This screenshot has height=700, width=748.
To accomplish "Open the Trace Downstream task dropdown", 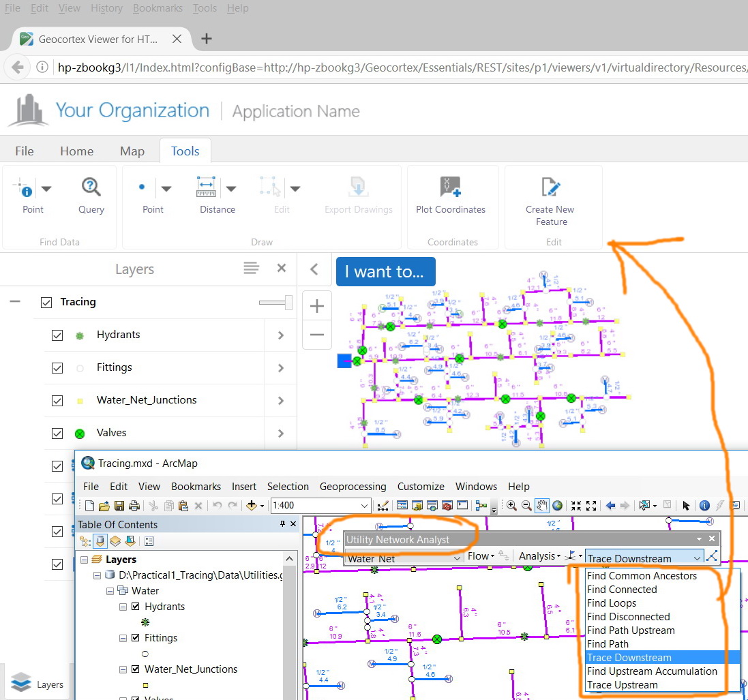I will (697, 558).
